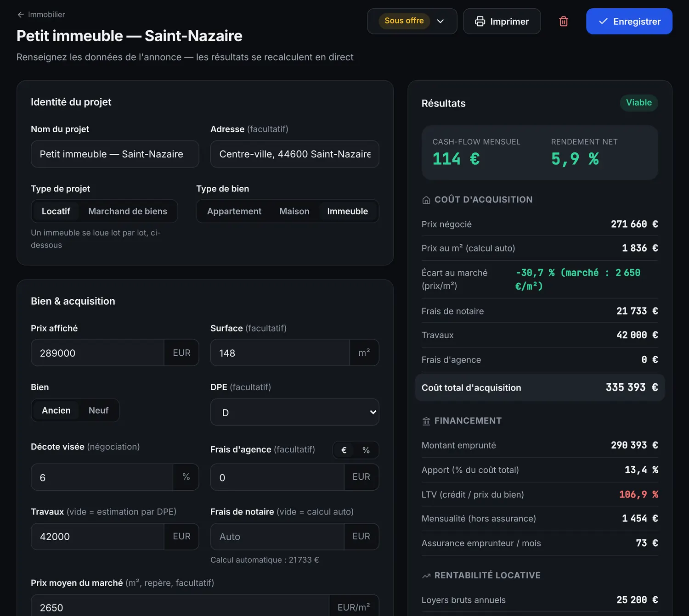The width and height of the screenshot is (689, 616).
Task: Select Marchand de biens project type
Action: click(x=128, y=211)
